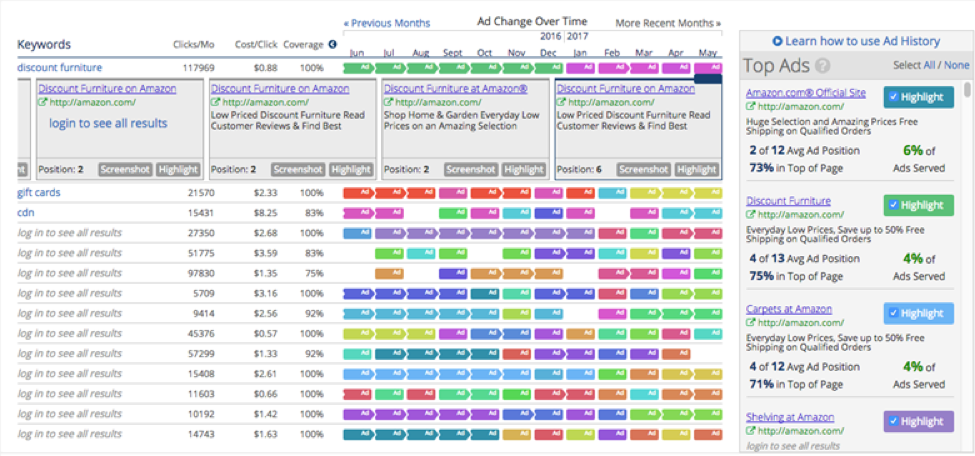Click the May ad marker for discount furniture

[709, 68]
